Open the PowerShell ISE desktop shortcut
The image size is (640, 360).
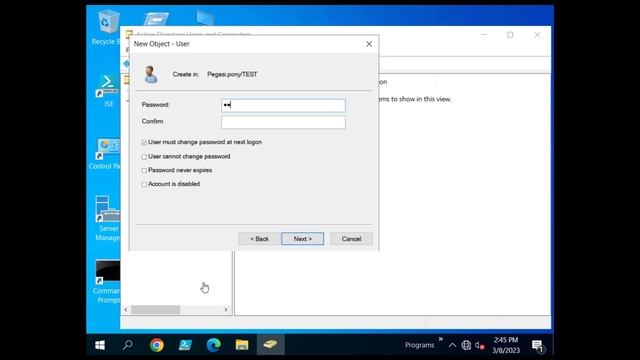(108, 91)
